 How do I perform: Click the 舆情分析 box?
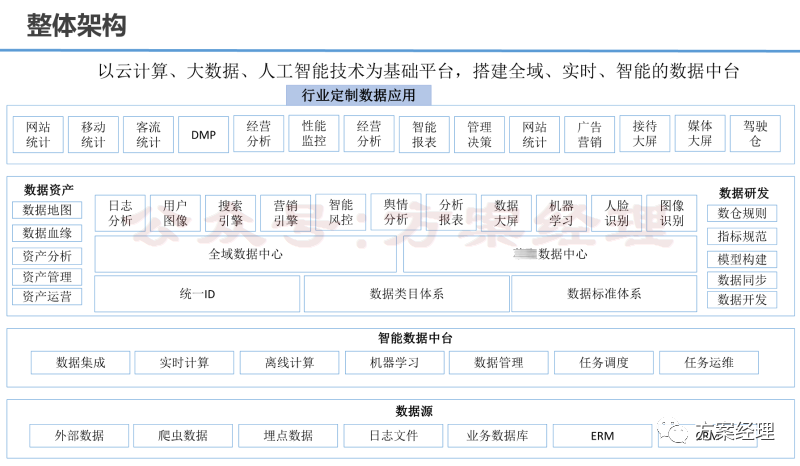(396, 212)
